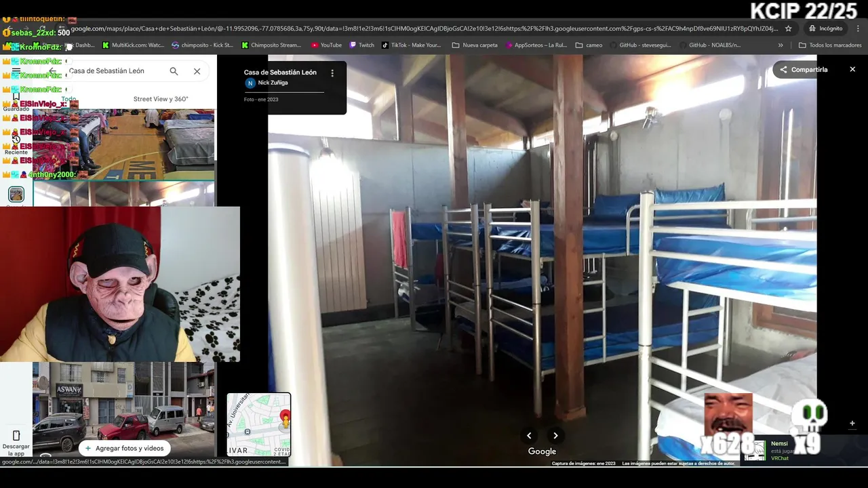Open chimposito - Kick St... bookmark
This screenshot has height=488, width=868.
pos(202,45)
